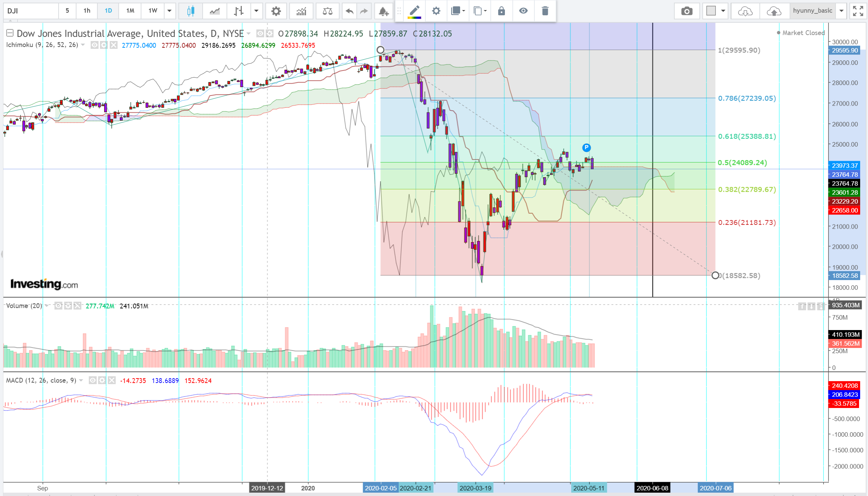
Task: Open the indicators chart icon
Action: click(x=301, y=11)
